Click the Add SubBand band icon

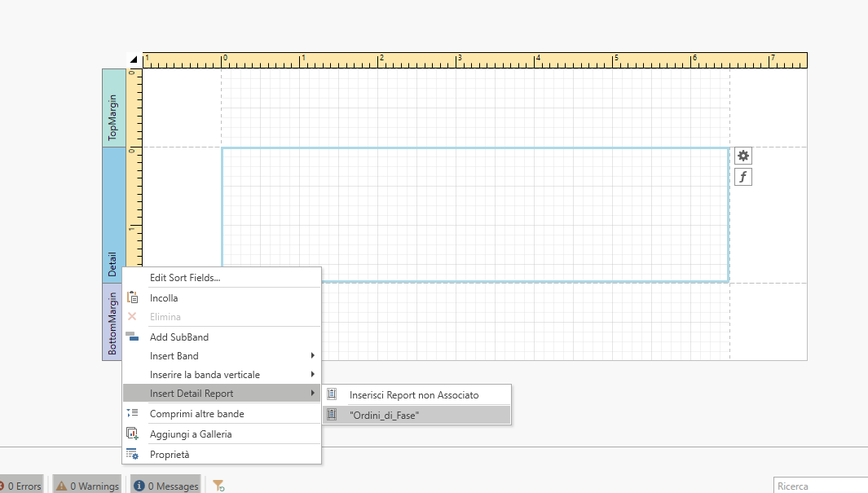[132, 337]
